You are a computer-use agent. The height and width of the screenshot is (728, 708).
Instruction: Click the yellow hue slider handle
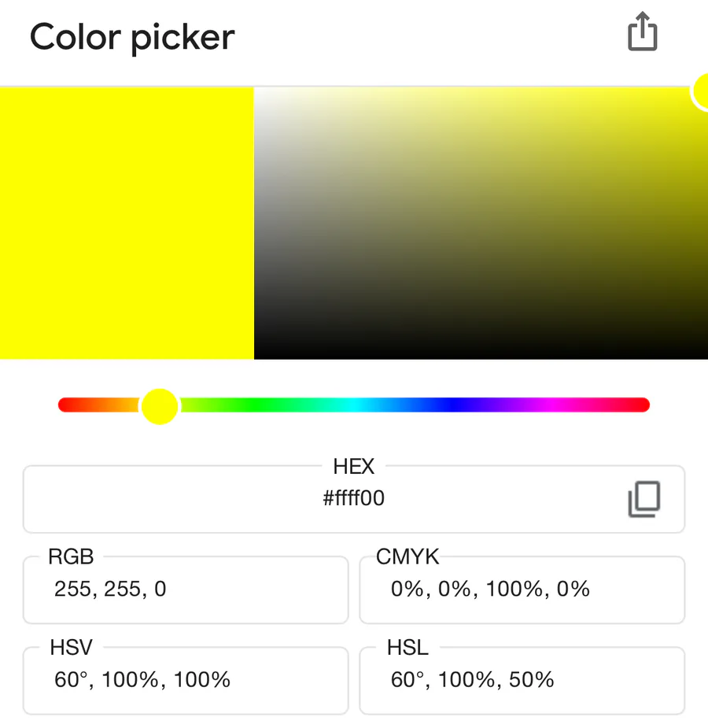pyautogui.click(x=160, y=405)
